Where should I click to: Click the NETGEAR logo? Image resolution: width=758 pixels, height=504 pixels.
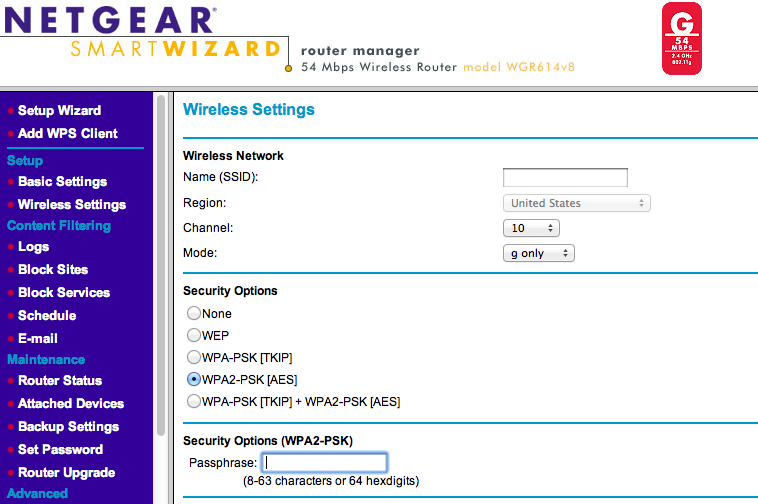coord(110,20)
